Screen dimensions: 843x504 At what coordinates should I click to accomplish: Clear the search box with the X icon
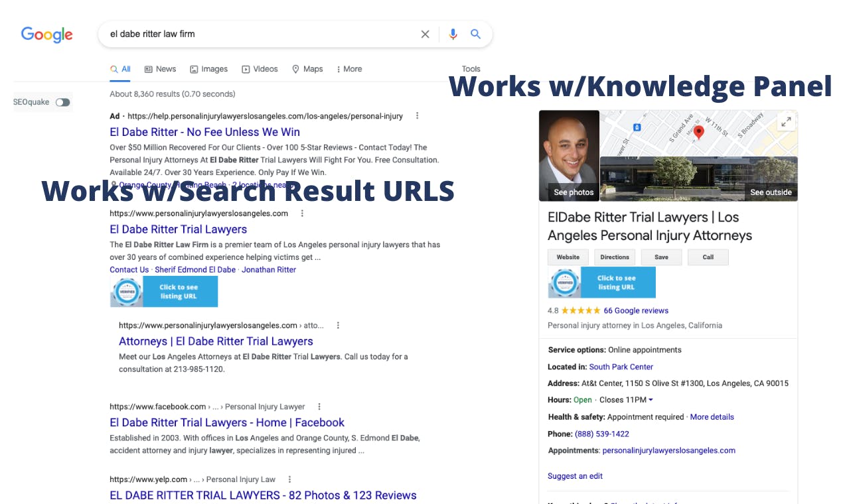click(x=425, y=34)
